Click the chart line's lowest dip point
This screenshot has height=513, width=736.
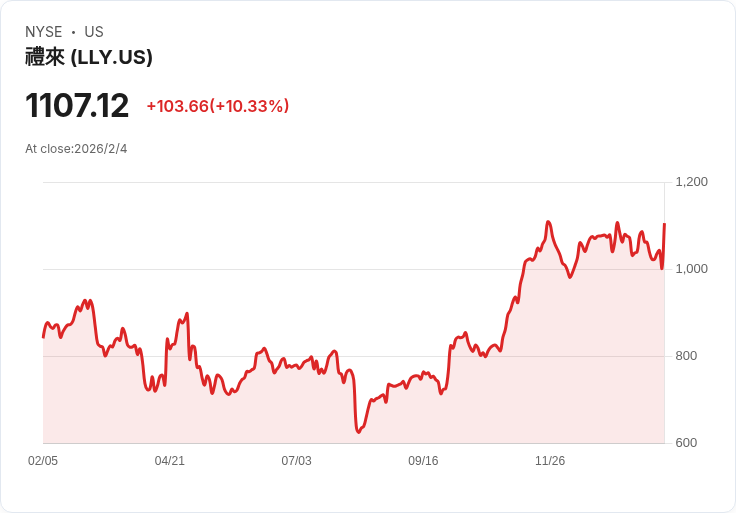click(x=358, y=432)
